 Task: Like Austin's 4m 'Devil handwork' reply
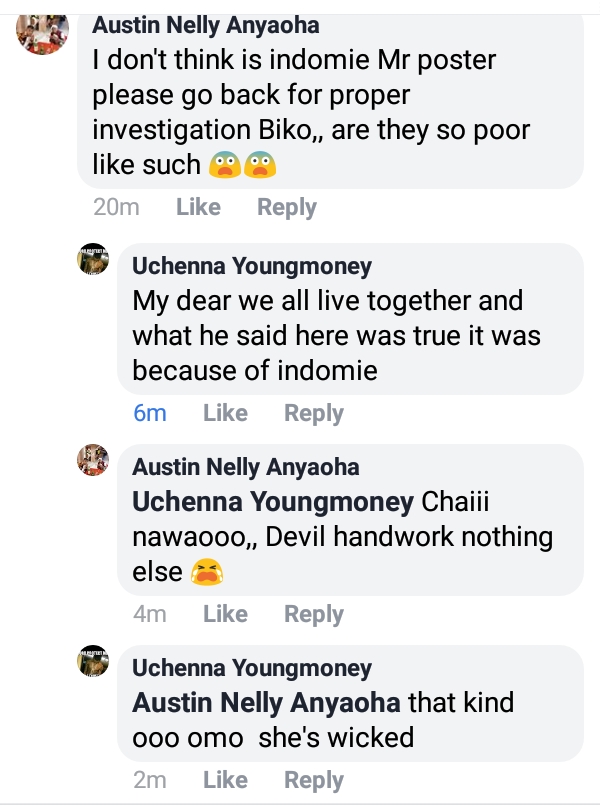coord(225,614)
